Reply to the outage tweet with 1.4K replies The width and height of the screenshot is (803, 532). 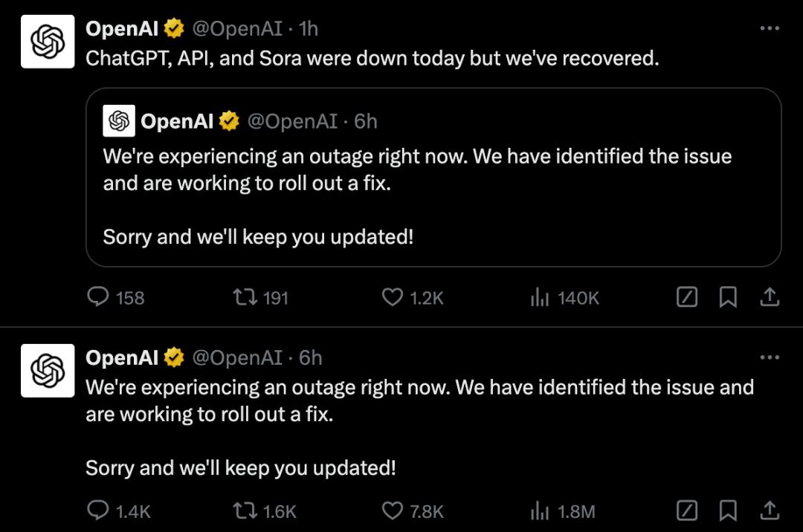(99, 511)
